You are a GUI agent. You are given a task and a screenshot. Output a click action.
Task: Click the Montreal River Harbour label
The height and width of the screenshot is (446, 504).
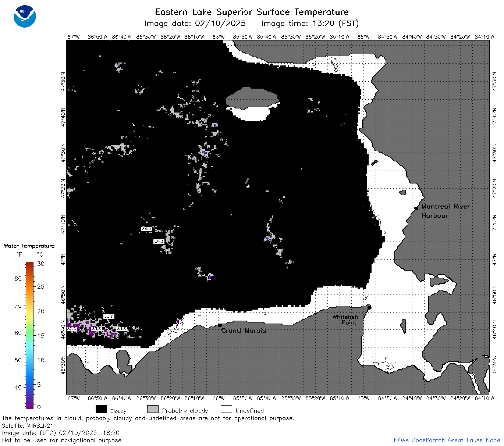pos(446,211)
